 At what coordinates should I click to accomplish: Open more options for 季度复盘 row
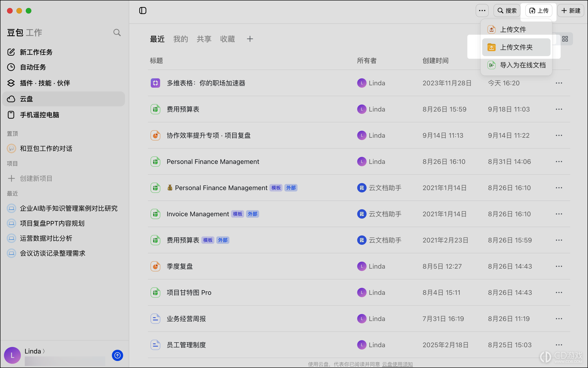(x=559, y=266)
